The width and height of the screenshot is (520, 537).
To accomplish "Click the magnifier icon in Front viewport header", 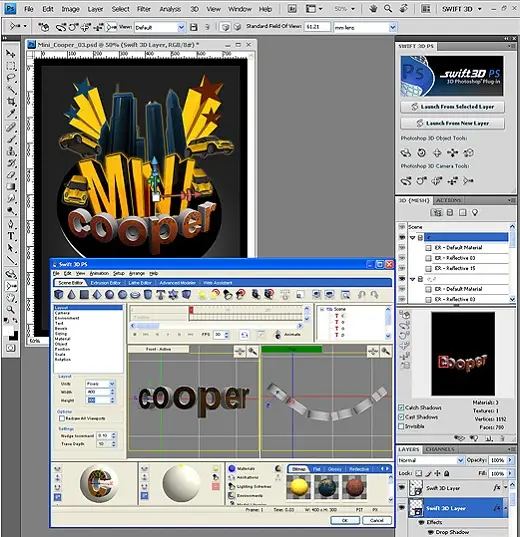I will (252, 351).
